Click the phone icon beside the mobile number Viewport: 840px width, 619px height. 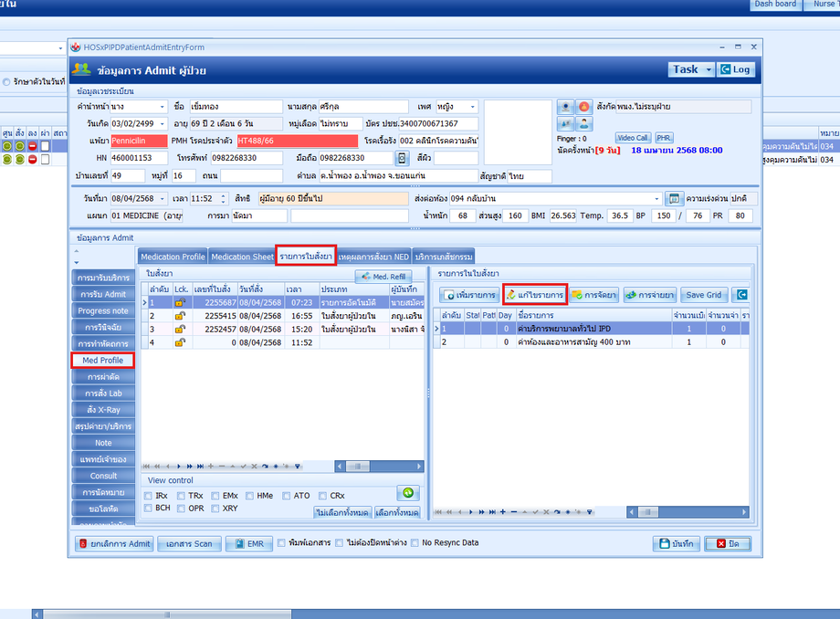tap(402, 158)
